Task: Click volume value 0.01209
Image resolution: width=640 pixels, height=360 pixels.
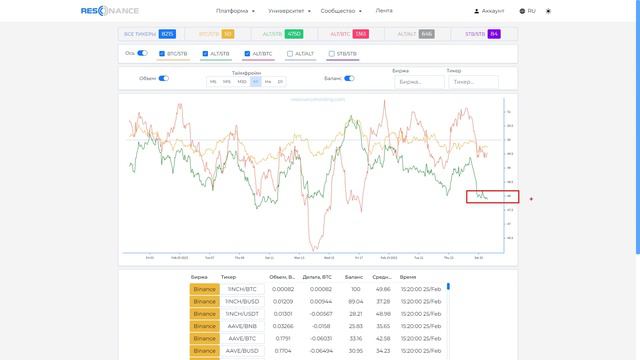Action: [x=283, y=301]
